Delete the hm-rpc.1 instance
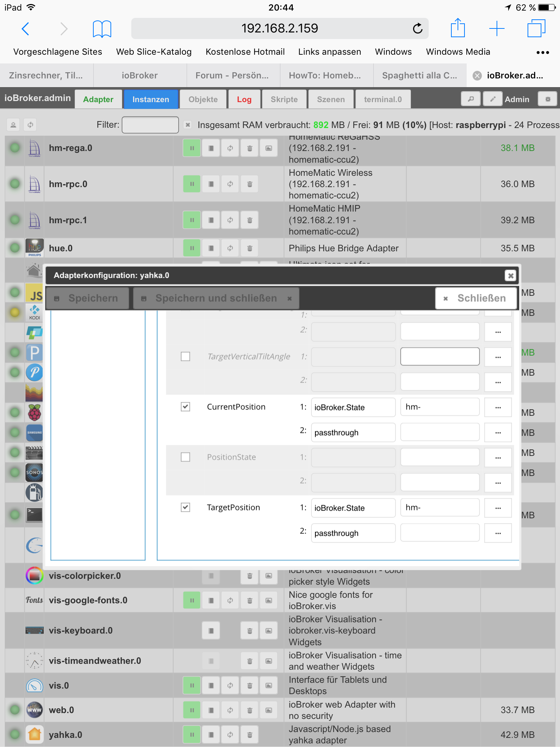This screenshot has width=560, height=747. click(x=250, y=220)
